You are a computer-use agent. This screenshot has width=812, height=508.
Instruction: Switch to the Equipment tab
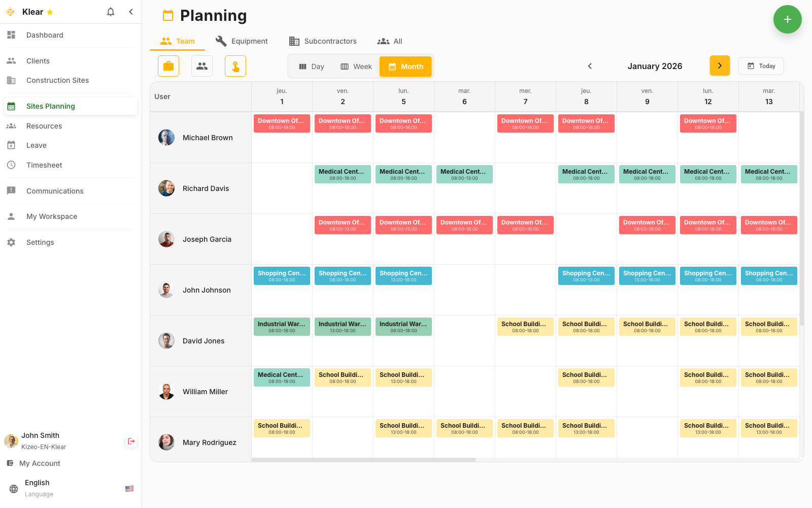(242, 41)
